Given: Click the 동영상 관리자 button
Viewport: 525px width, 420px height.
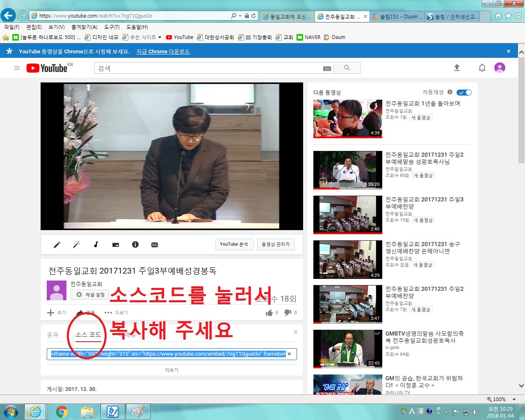Looking at the screenshot, I should [x=276, y=244].
